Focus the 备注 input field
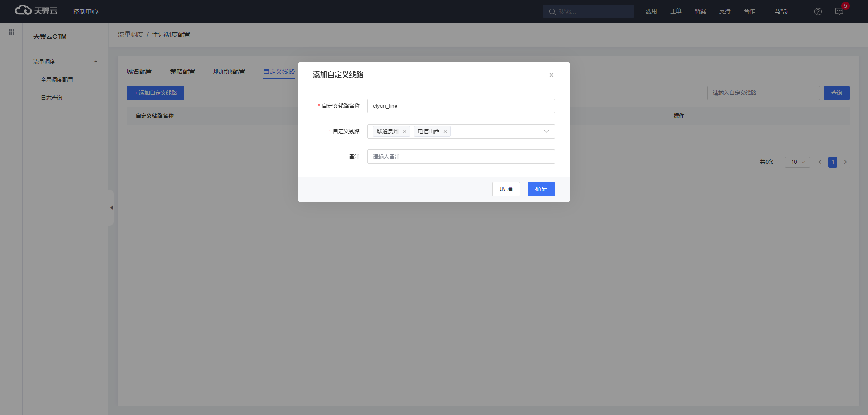Image resolution: width=868 pixels, height=415 pixels. [x=461, y=157]
